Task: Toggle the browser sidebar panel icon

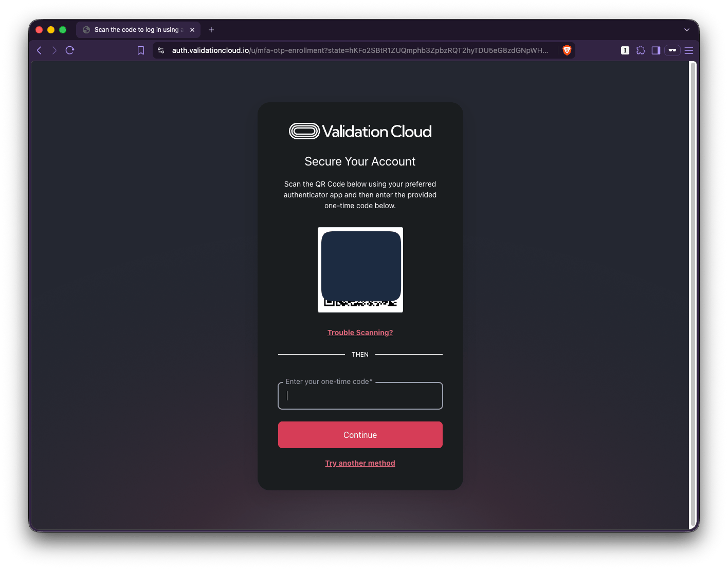Action: pos(656,50)
